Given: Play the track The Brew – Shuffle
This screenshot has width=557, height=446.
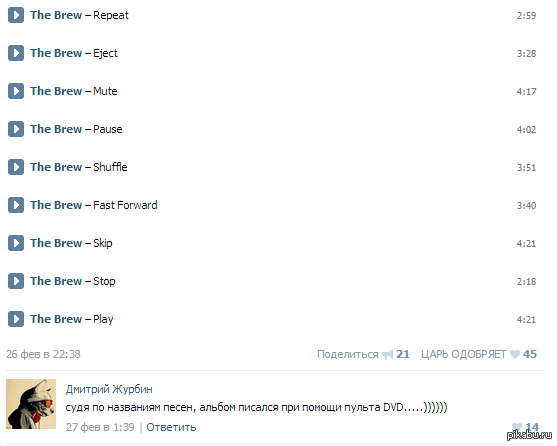Looking at the screenshot, I should click(16, 167).
